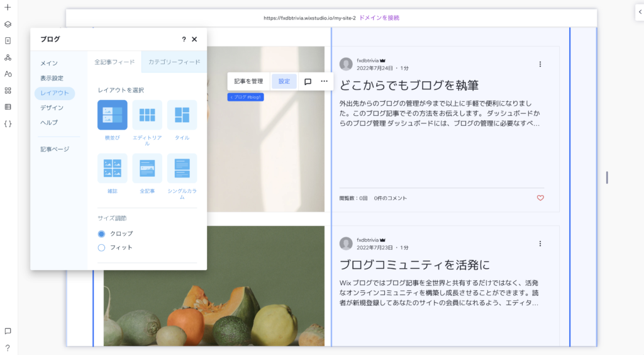Open the comments icon in bottom sidebar
The image size is (644, 355).
pyautogui.click(x=8, y=331)
